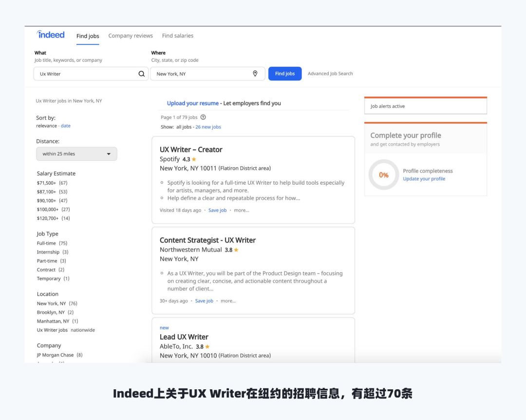
Task: Open Content Strategist - UX Writer job
Action: click(207, 240)
